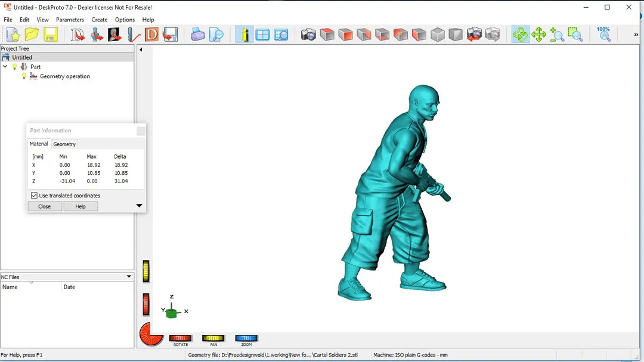Open a project with the yellow folder icon
This screenshot has height=362, width=644.
coord(32,35)
